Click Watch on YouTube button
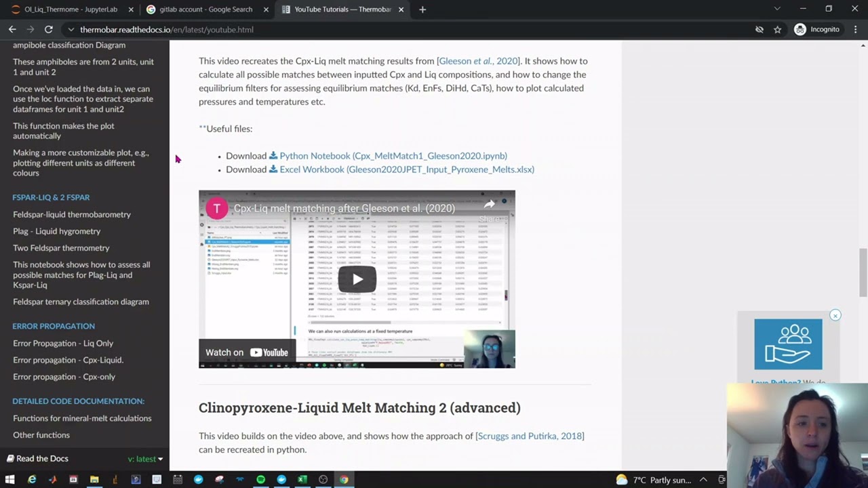The width and height of the screenshot is (868, 488). (247, 352)
